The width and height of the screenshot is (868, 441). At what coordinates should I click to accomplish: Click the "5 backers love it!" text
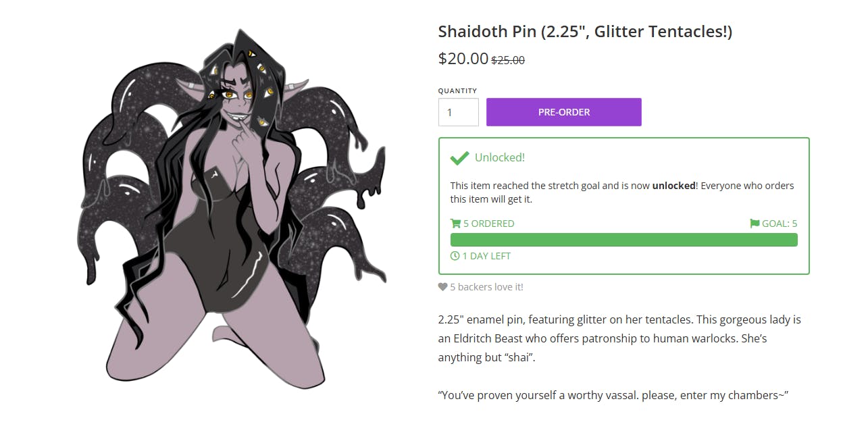tap(486, 287)
